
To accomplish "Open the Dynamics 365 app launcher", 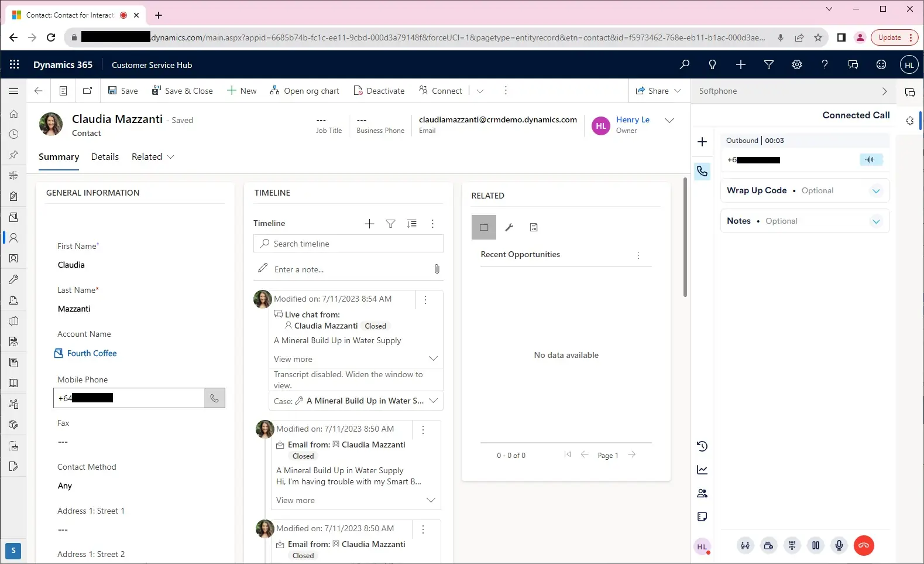I will point(15,64).
